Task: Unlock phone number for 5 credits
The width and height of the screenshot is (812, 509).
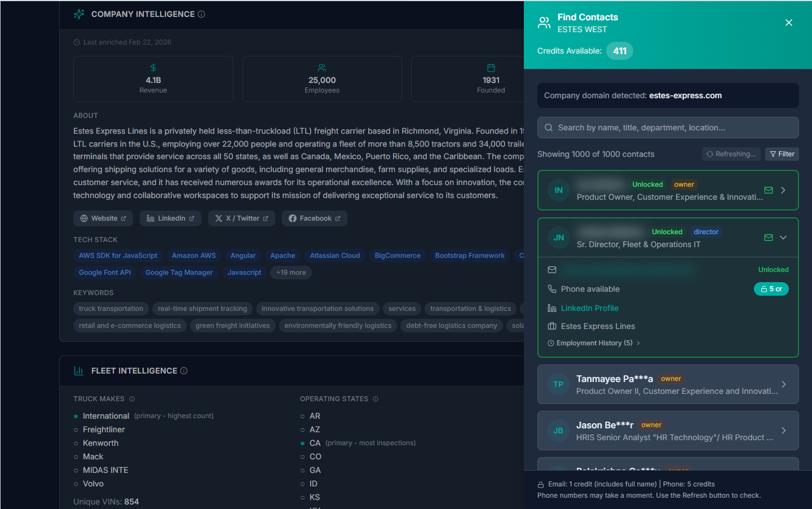Action: pyautogui.click(x=771, y=289)
